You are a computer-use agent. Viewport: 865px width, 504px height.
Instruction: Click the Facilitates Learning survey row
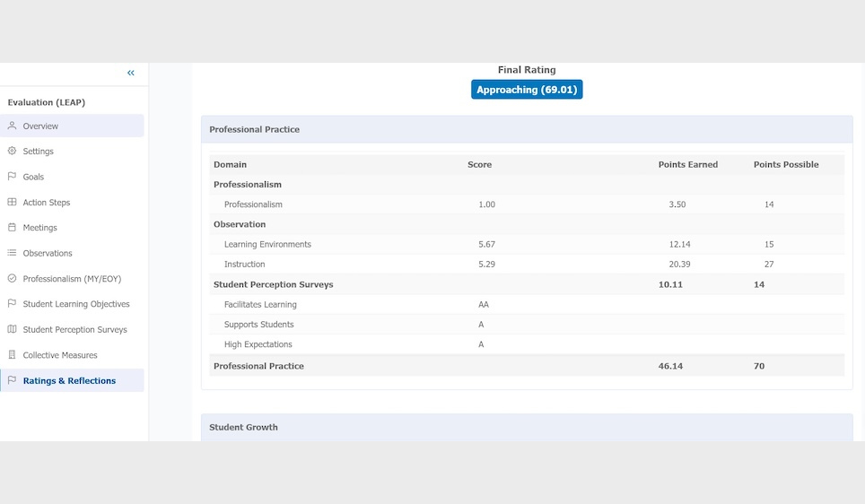260,304
